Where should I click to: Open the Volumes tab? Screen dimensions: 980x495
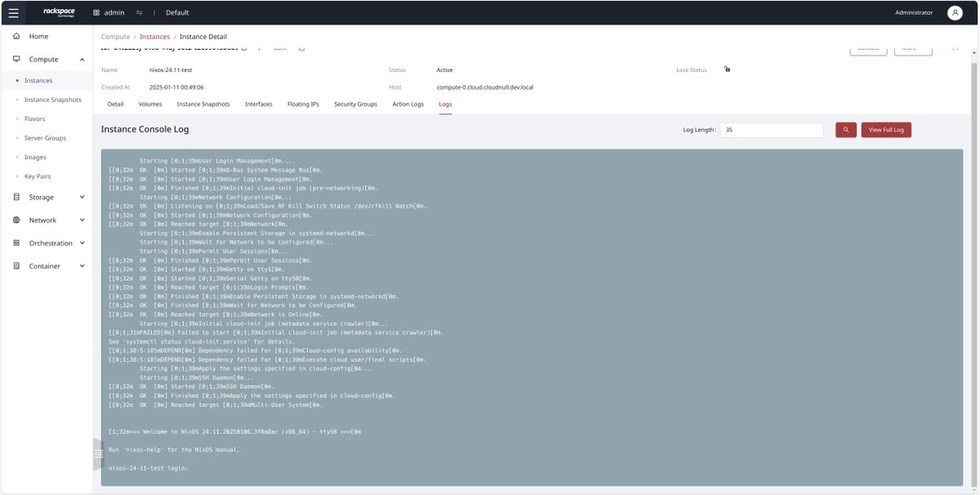150,105
